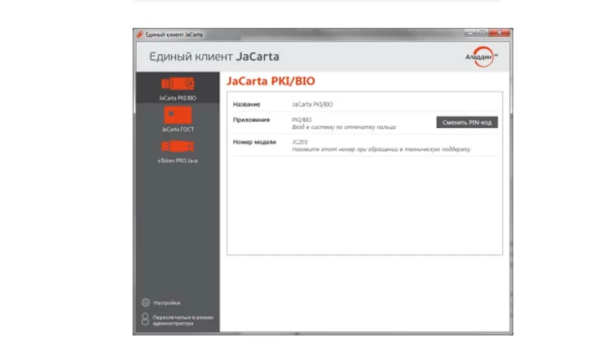Click the Аладдин logo
Viewport: 597px width, 364px height.
point(481,56)
